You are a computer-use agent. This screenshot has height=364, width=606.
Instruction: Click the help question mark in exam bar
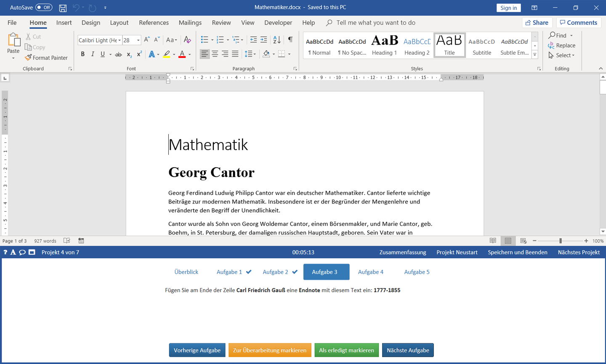(5, 252)
